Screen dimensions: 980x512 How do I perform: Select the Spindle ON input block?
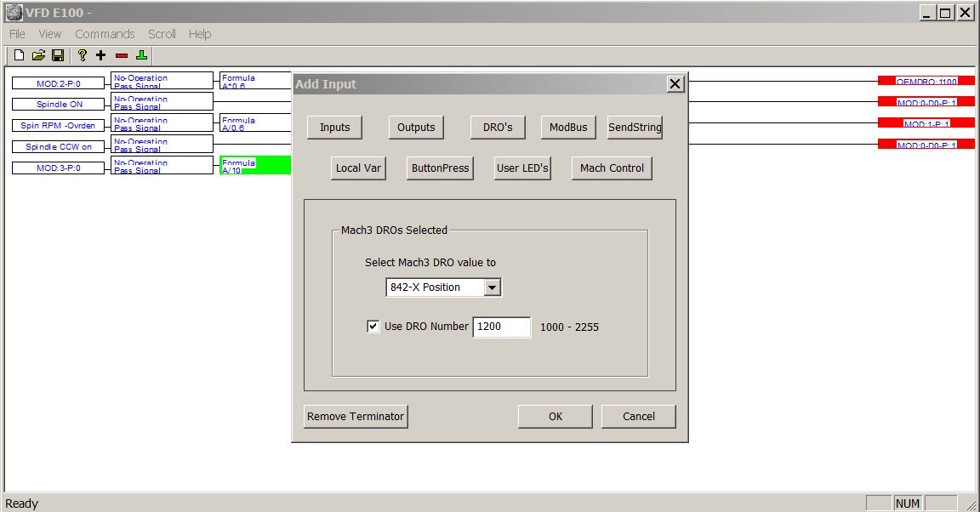58,105
